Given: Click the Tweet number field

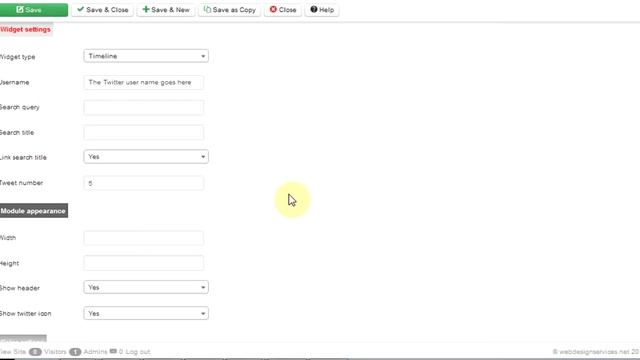Looking at the screenshot, I should click(x=144, y=183).
